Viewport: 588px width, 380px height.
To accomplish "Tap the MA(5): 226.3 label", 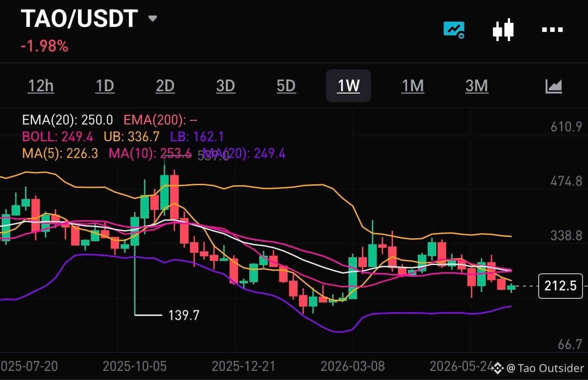I will [60, 153].
